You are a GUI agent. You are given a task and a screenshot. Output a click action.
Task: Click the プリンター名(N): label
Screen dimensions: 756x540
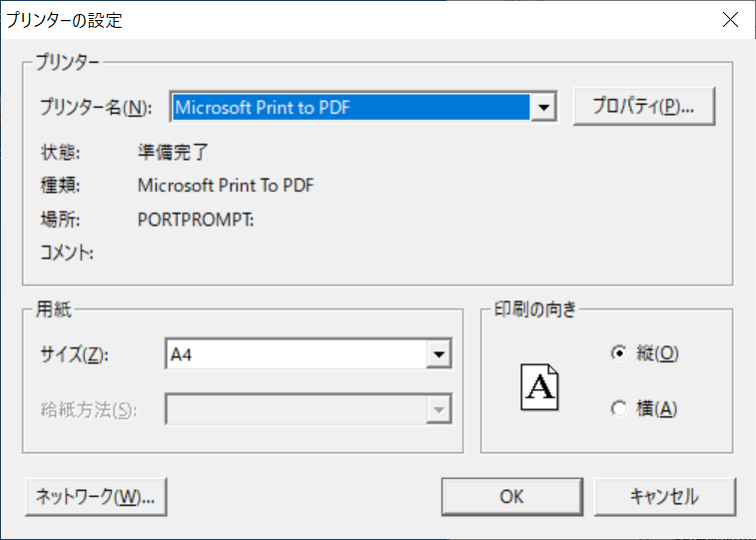(96, 107)
